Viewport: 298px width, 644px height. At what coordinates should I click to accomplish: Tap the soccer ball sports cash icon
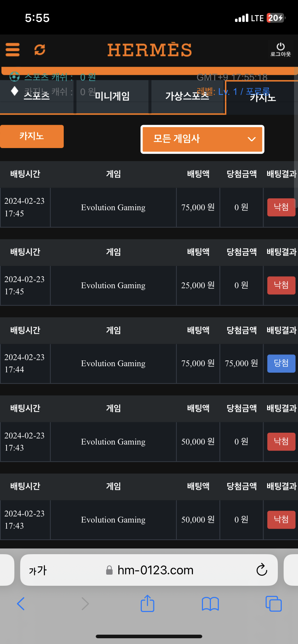click(x=14, y=77)
